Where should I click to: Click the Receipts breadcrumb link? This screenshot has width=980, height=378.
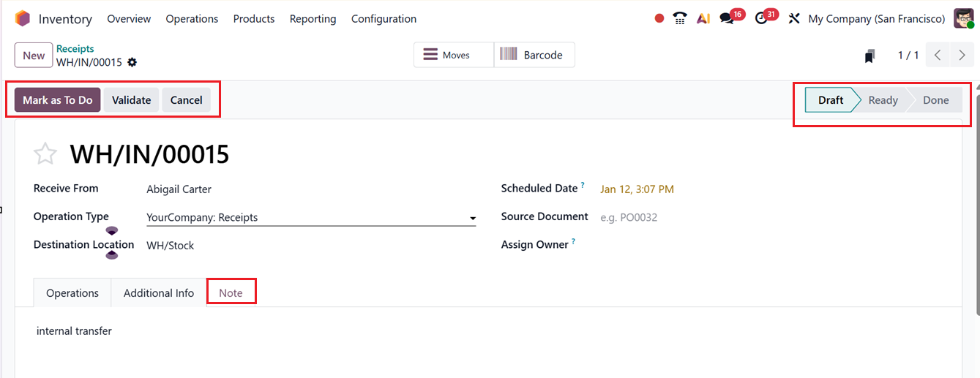pyautogui.click(x=75, y=49)
